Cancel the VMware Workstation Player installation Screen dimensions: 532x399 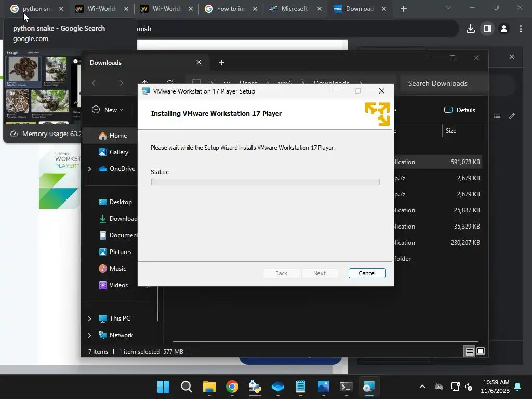367,273
